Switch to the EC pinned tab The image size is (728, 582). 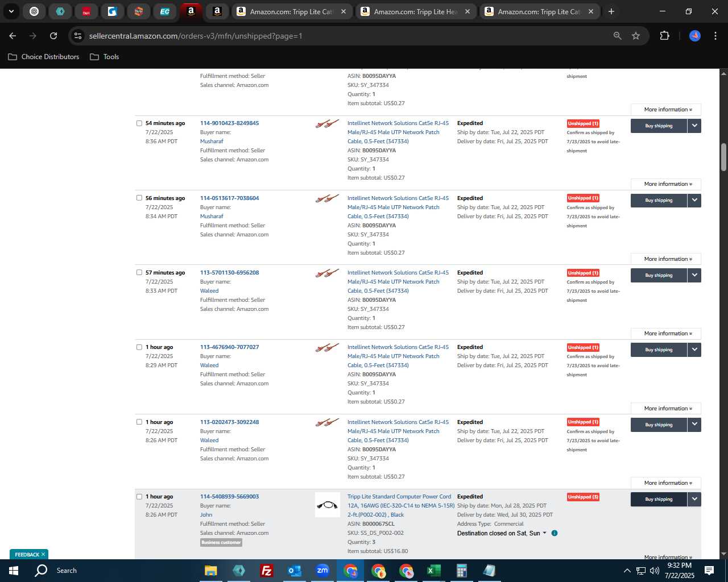click(x=164, y=11)
